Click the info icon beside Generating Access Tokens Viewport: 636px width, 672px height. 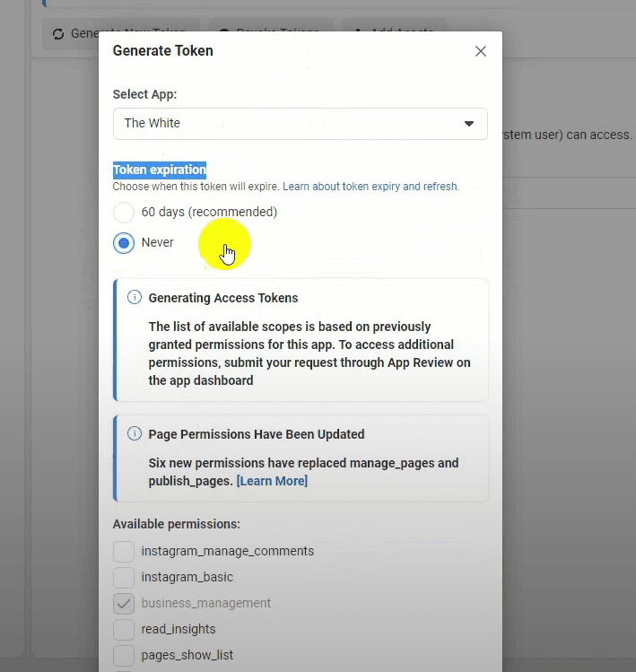tap(135, 297)
